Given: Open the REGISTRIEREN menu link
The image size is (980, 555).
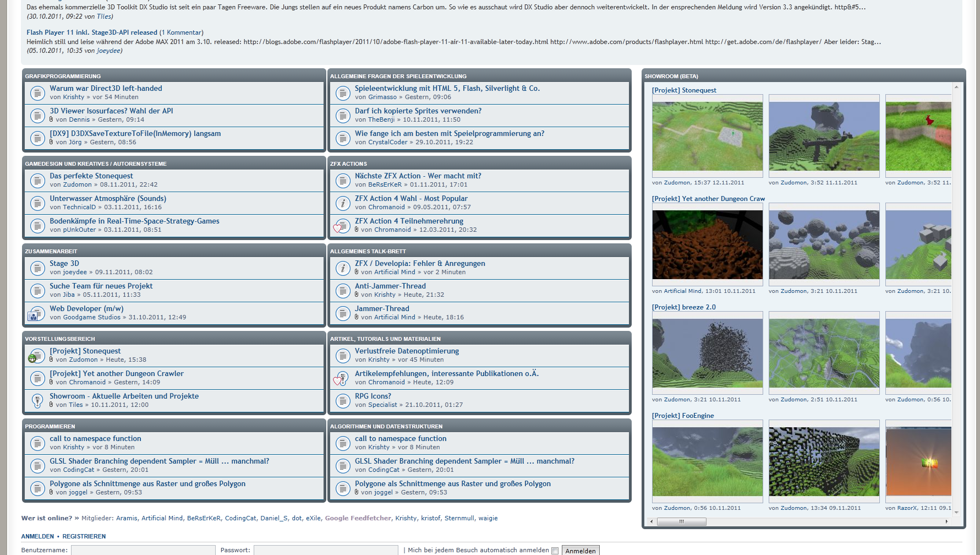Looking at the screenshot, I should click(x=84, y=536).
